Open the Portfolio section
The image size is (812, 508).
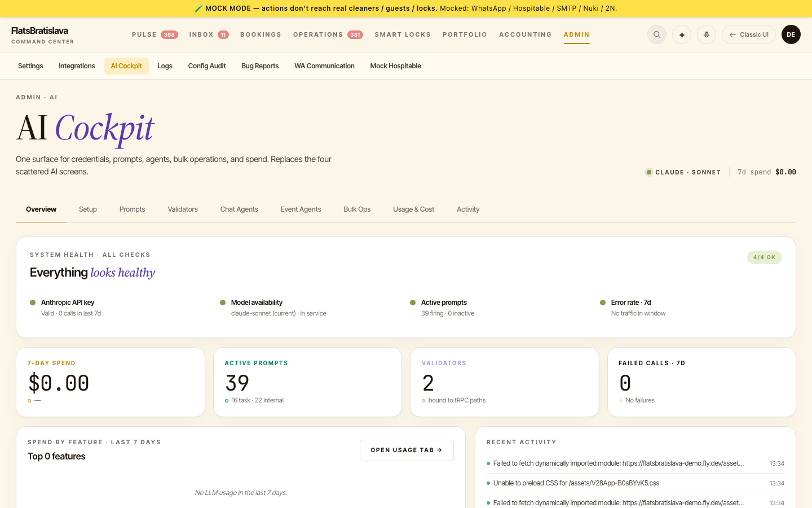(465, 35)
